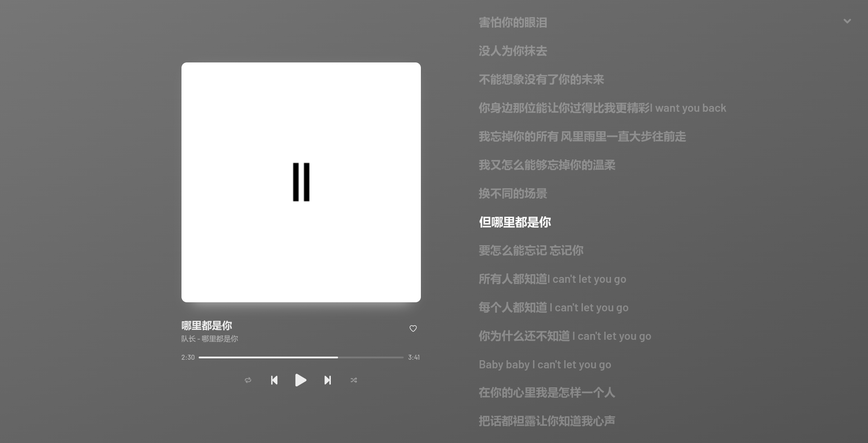868x443 pixels.
Task: Click the song title 哪里都是你
Action: pos(207,325)
